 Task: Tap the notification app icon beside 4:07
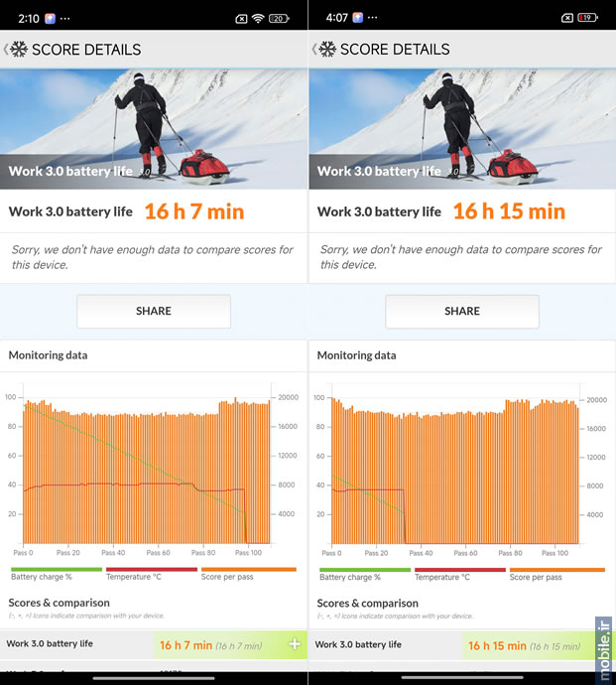(357, 18)
